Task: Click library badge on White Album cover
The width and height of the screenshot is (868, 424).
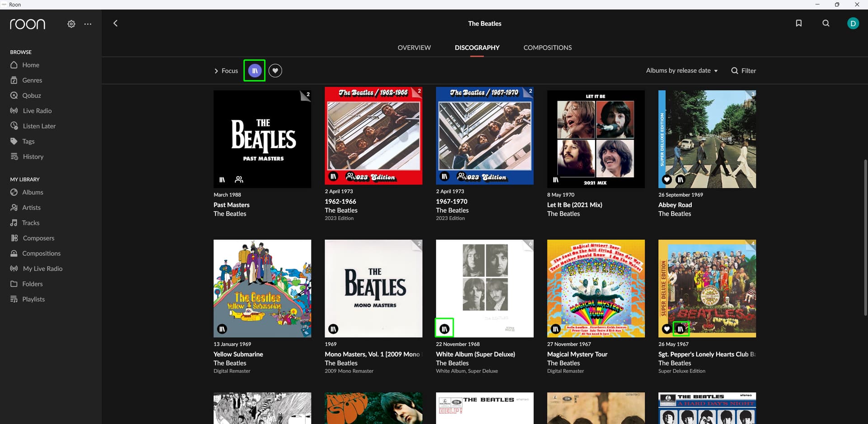Action: tap(444, 329)
